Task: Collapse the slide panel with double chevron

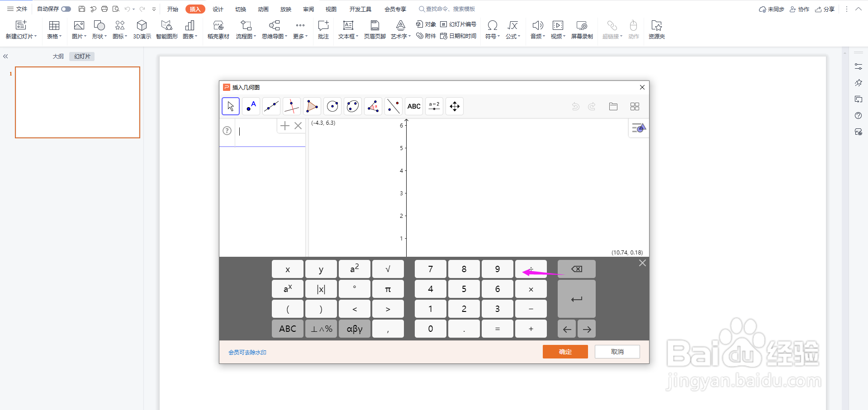Action: tap(5, 57)
